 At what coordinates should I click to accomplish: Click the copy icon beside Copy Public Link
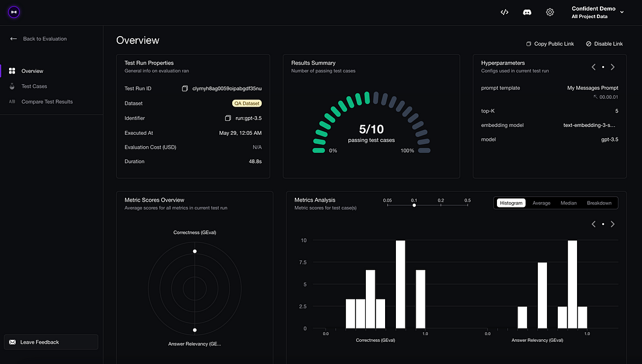coord(529,44)
